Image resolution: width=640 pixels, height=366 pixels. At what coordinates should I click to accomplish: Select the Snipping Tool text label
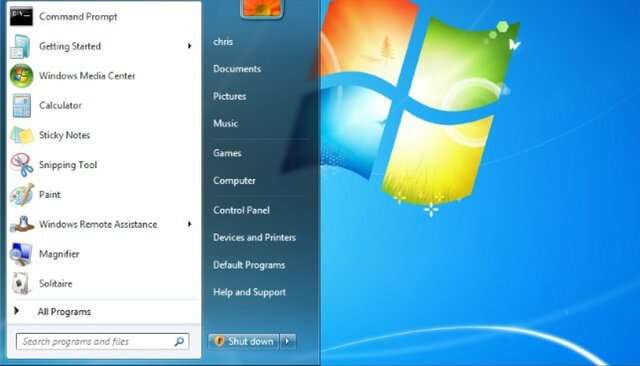pos(68,165)
